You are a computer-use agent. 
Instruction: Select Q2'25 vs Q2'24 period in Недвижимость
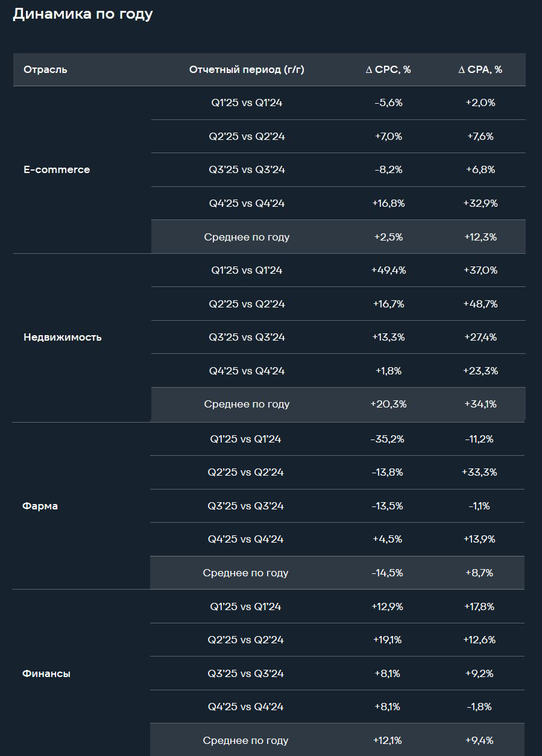pyautogui.click(x=247, y=304)
